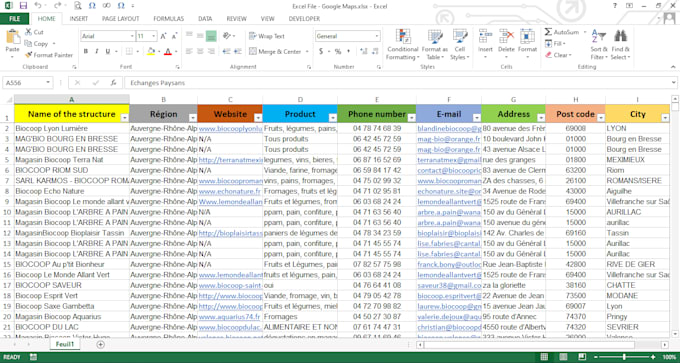Toggle Merge & Center

[275, 52]
